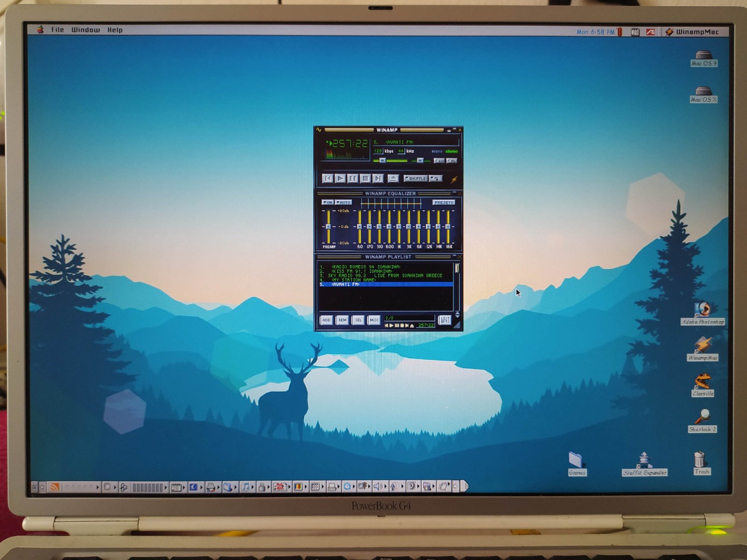This screenshot has height=560, width=747.
Task: Open Winamp main menu icon in title bar
Action: tap(318, 130)
